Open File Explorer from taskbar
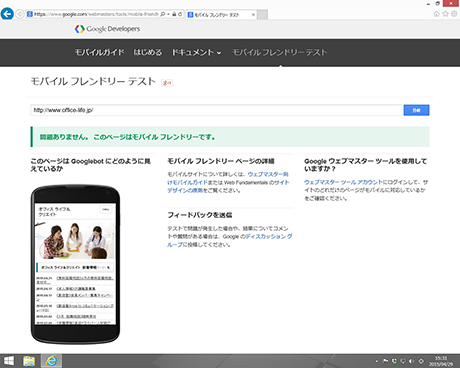 (29, 361)
